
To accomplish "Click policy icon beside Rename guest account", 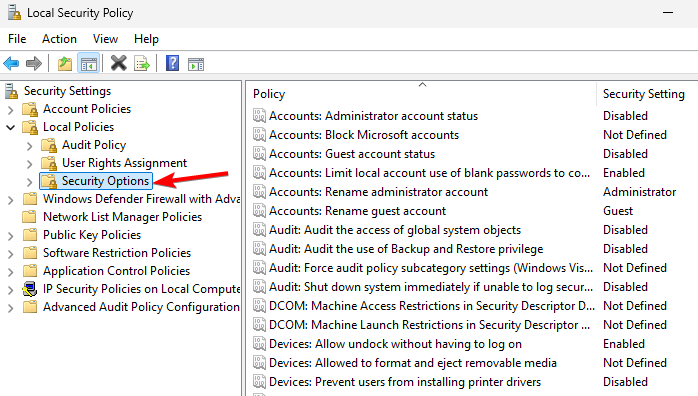I will [x=260, y=211].
